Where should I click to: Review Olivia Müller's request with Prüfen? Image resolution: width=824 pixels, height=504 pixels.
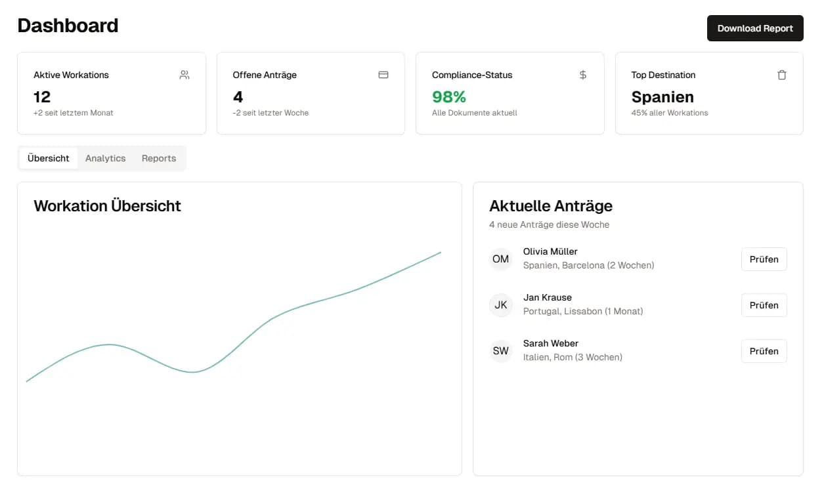(x=764, y=259)
